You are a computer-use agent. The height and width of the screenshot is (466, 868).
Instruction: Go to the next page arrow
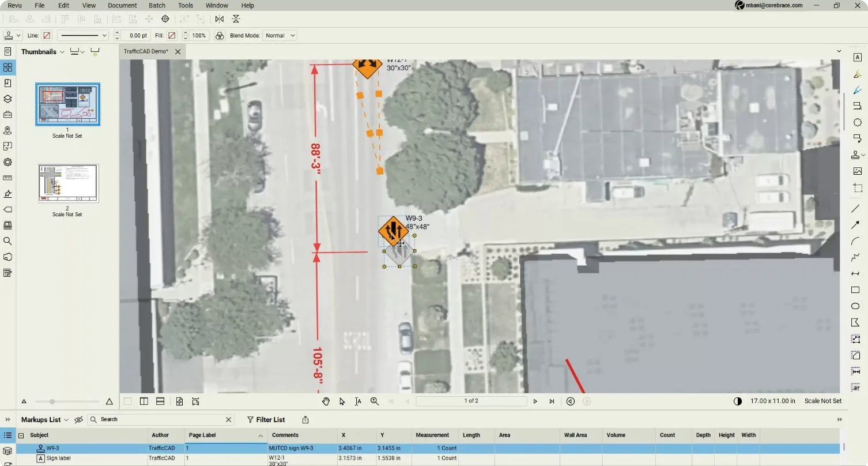(535, 401)
